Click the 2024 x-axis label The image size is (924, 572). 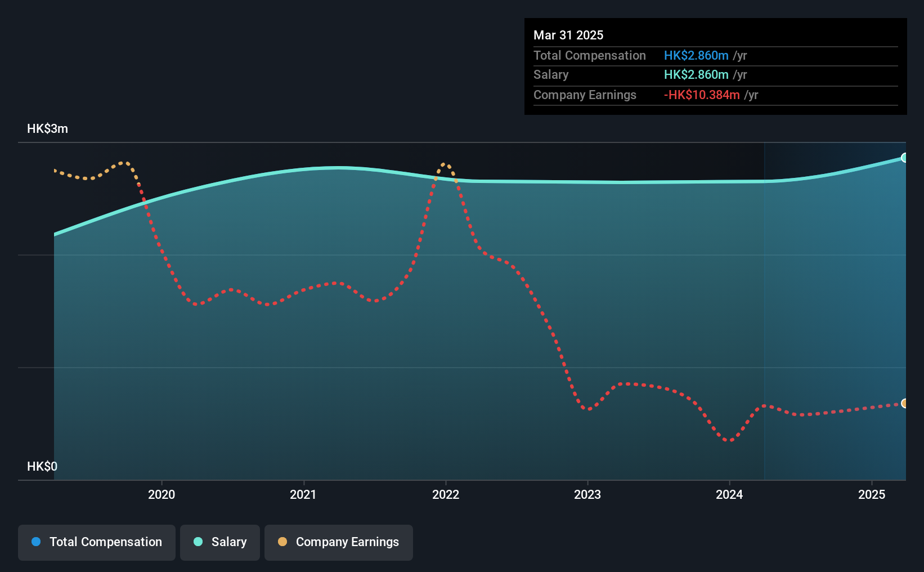tap(729, 494)
